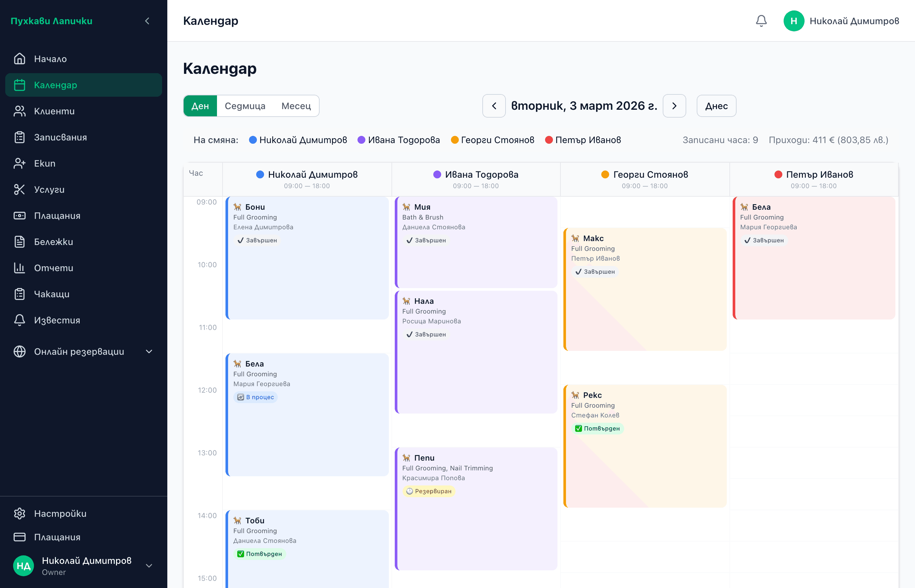This screenshot has height=588, width=915.
Task: Go to the previous day arrow
Action: click(494, 106)
